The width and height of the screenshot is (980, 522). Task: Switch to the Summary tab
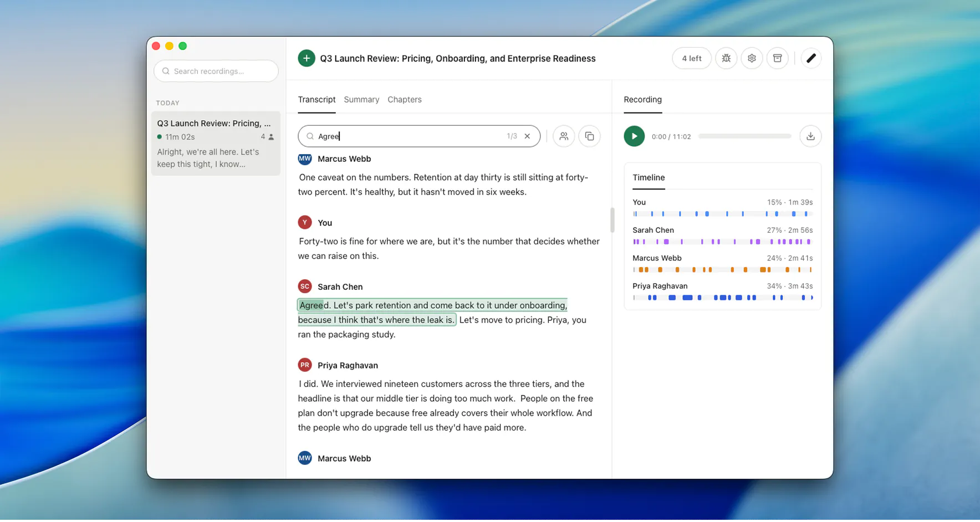[x=361, y=100]
